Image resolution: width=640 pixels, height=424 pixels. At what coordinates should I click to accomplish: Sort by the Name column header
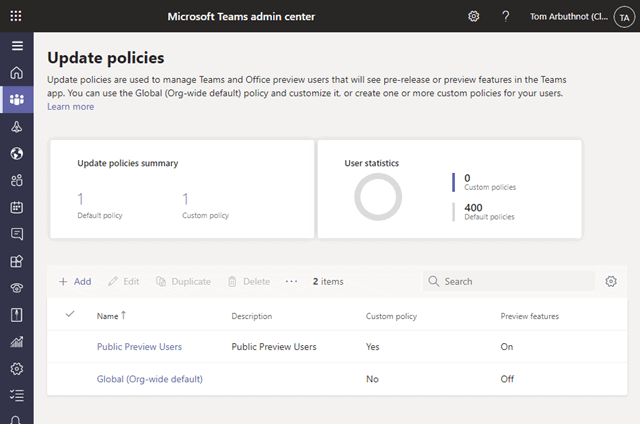coord(111,316)
